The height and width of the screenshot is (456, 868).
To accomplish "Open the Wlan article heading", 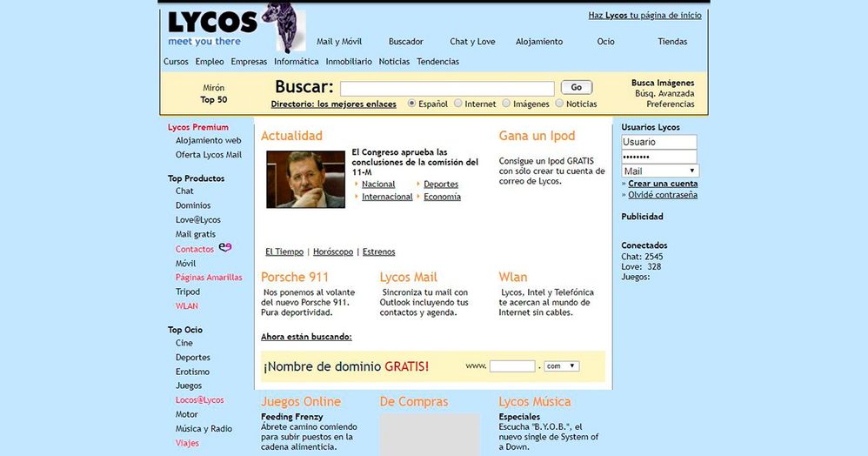I will pos(512,277).
